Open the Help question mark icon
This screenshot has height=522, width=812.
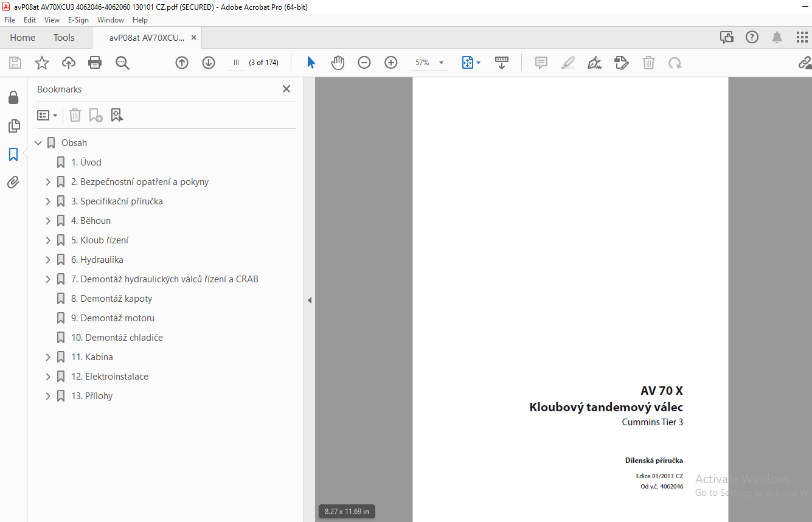tap(752, 38)
